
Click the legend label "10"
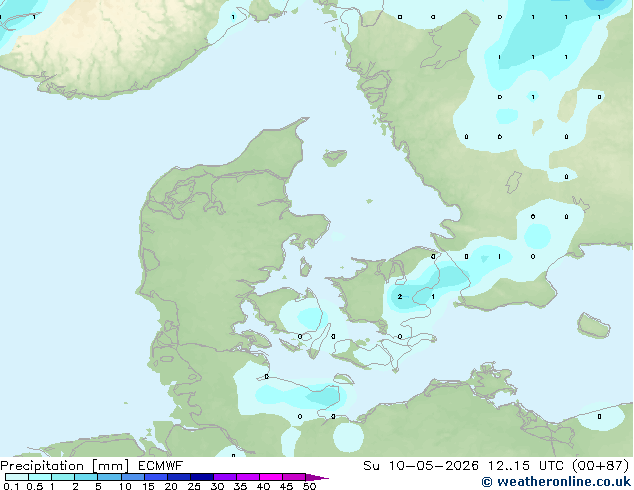125,486
